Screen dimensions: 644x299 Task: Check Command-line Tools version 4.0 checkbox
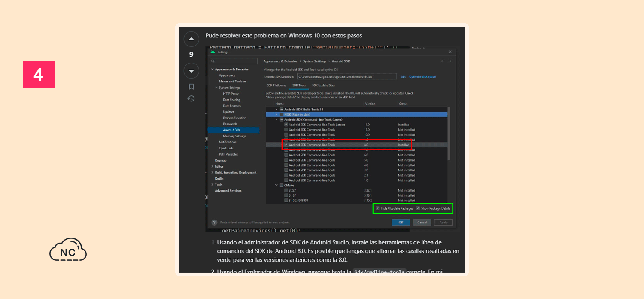click(x=286, y=165)
